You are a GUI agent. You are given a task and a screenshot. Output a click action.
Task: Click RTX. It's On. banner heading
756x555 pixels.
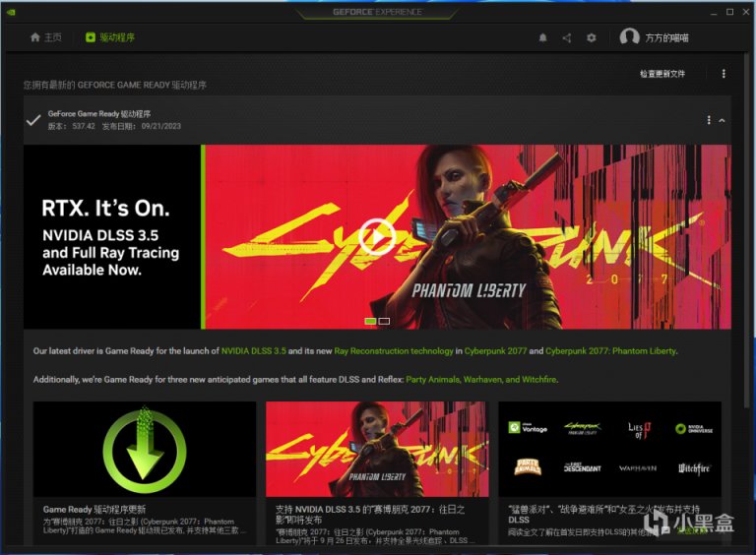105,209
